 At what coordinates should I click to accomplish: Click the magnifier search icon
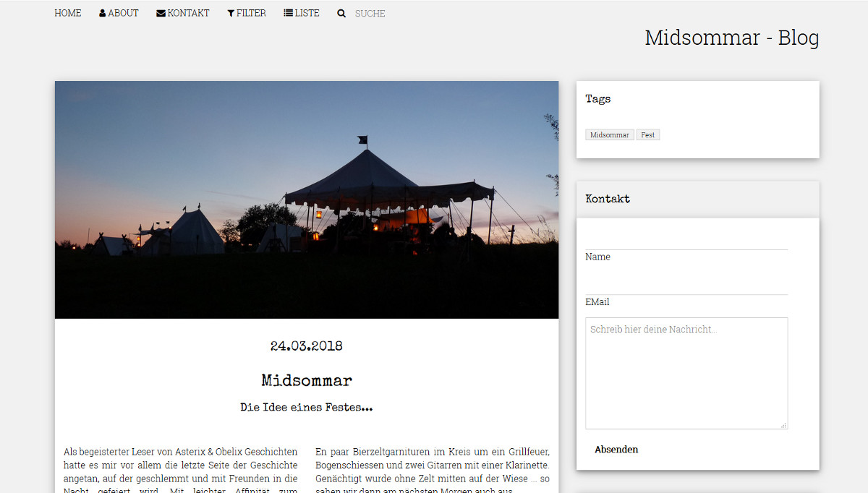[341, 14]
